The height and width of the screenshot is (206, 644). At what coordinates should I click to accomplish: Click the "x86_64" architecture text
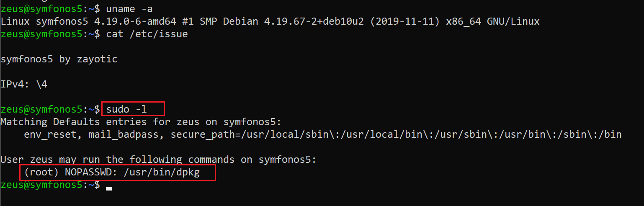[x=461, y=21]
